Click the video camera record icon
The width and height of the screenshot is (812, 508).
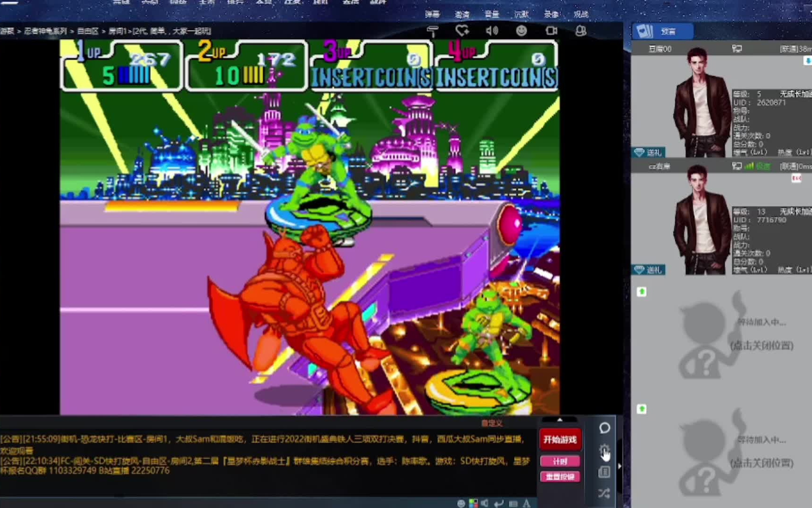pyautogui.click(x=551, y=31)
